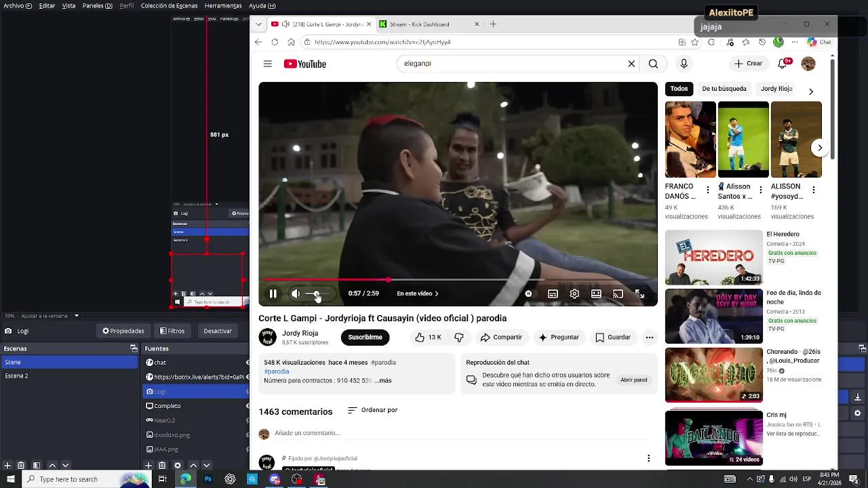Show more filter chips with arrow
Screen dimensions: 868x488
[x=810, y=91]
